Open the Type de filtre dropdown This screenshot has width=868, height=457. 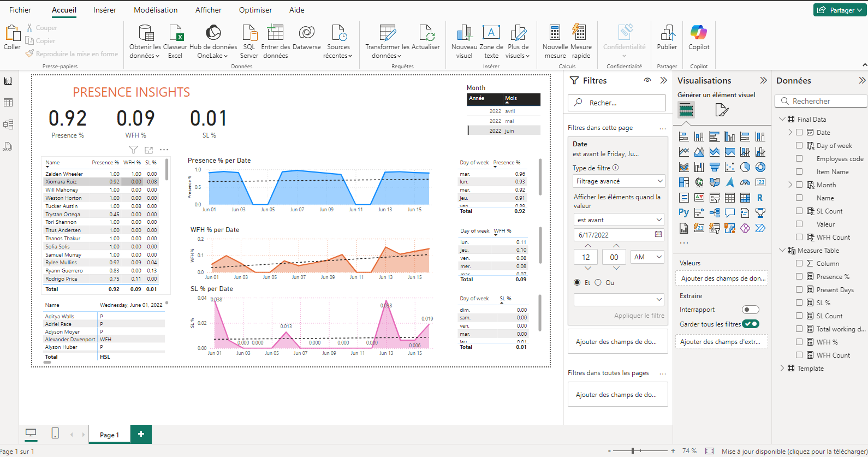[619, 181]
